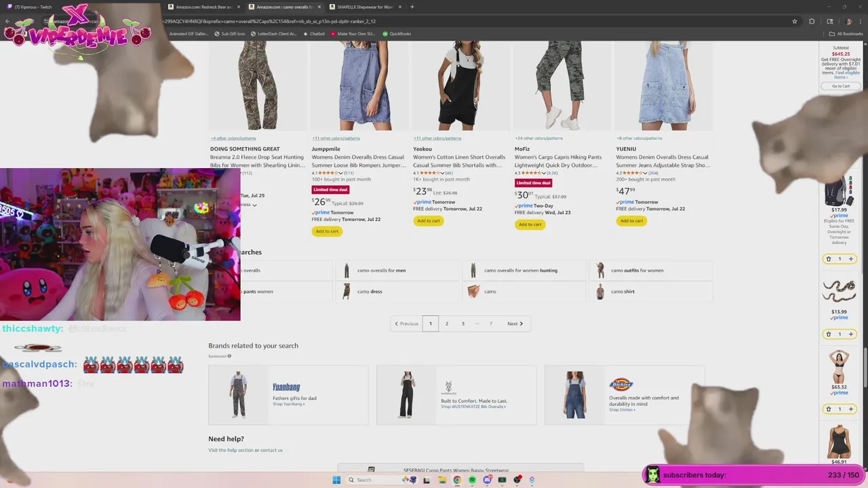Add Jumppmile denim overalls to cart
Image resolution: width=868 pixels, height=488 pixels.
click(327, 231)
